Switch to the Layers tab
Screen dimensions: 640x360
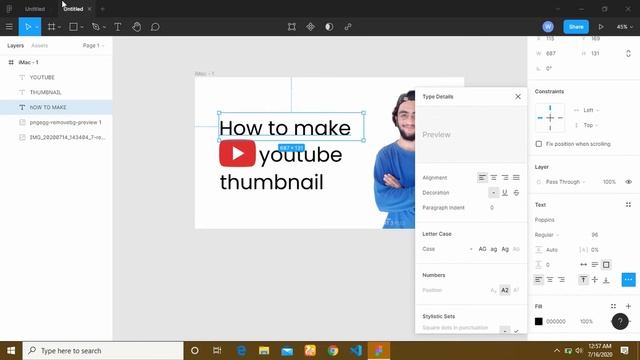click(16, 46)
